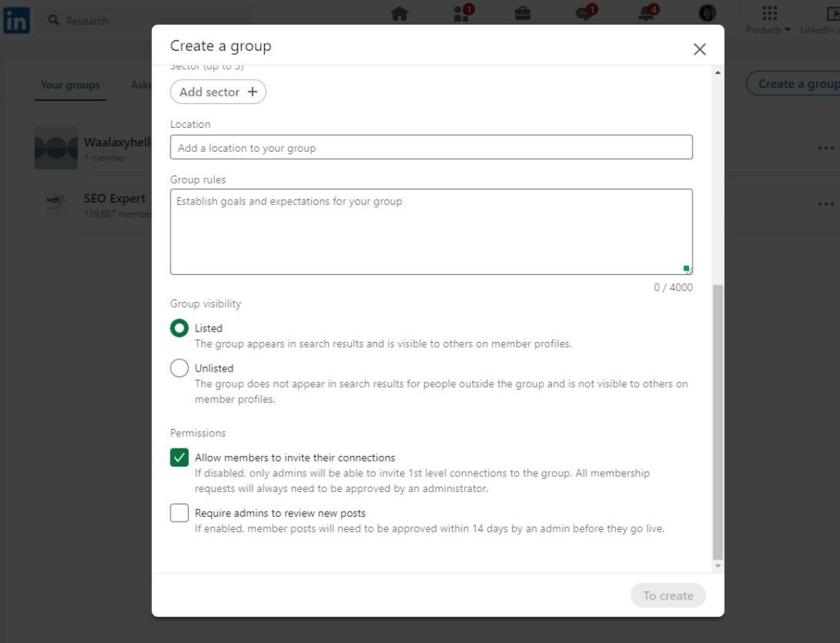Open the overflow menu for SEO Expert group
Image resolution: width=840 pixels, height=643 pixels.
coord(825,203)
